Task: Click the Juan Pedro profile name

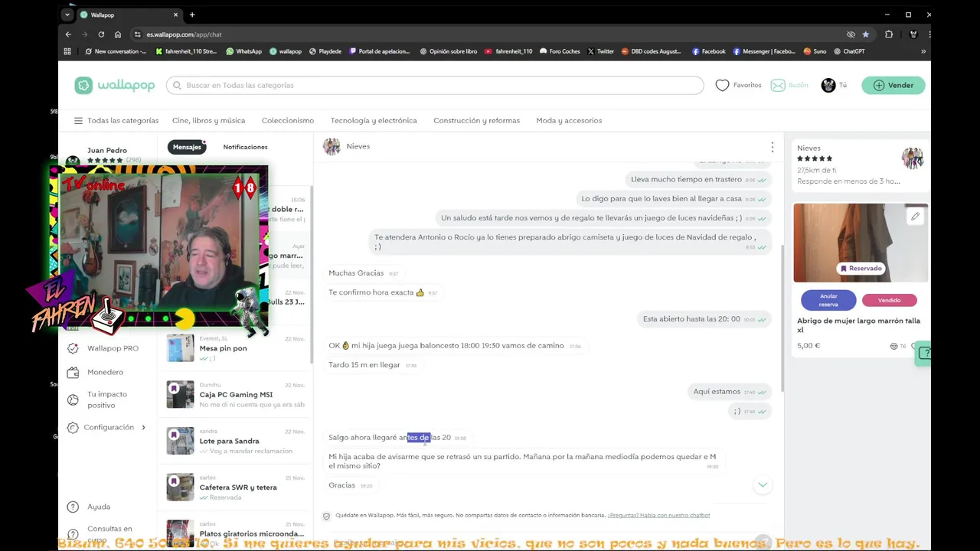Action: click(107, 151)
